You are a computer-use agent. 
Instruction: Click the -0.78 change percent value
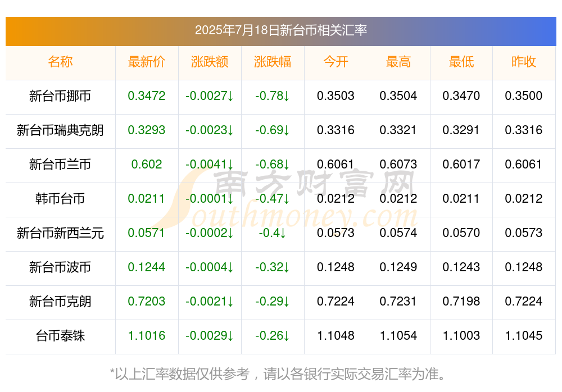pos(273,96)
